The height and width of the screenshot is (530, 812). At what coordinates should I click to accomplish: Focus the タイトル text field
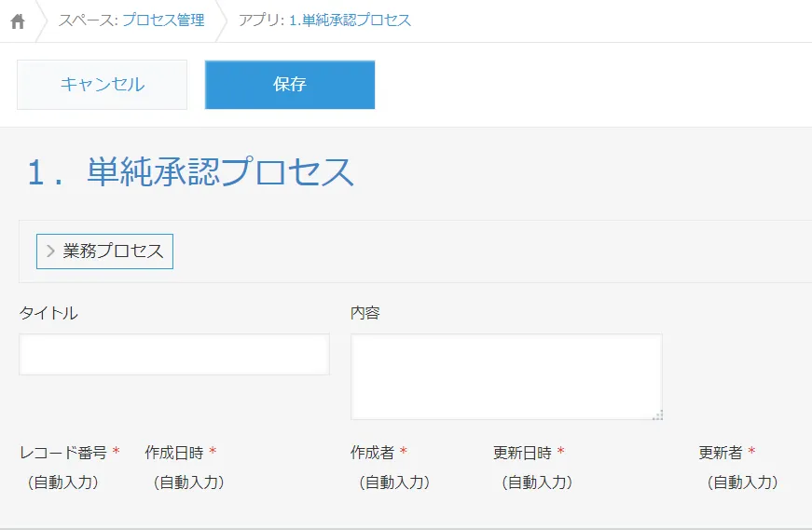[174, 355]
